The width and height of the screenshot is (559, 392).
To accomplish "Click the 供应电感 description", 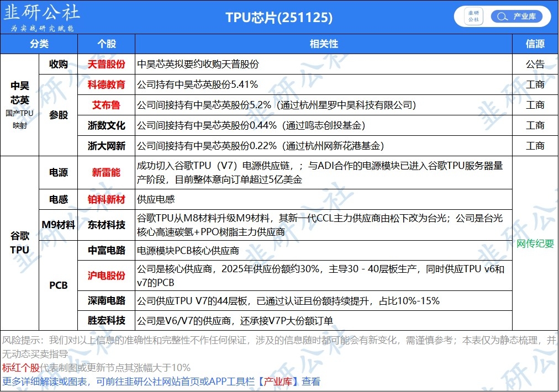I will click(156, 199).
